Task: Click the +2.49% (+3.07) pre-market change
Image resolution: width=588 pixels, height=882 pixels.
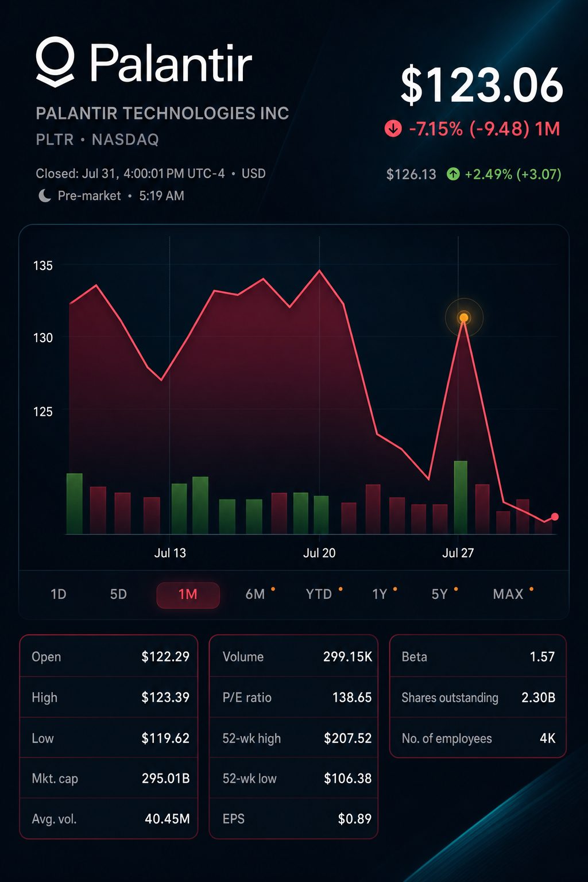Action: 513,174
